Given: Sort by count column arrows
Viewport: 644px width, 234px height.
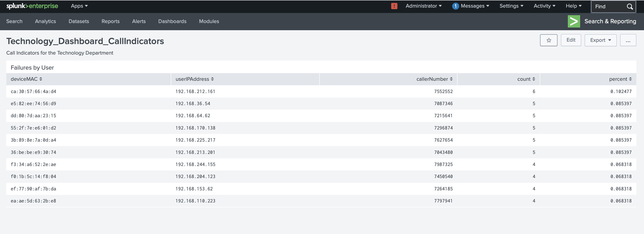Looking at the screenshot, I should point(534,79).
